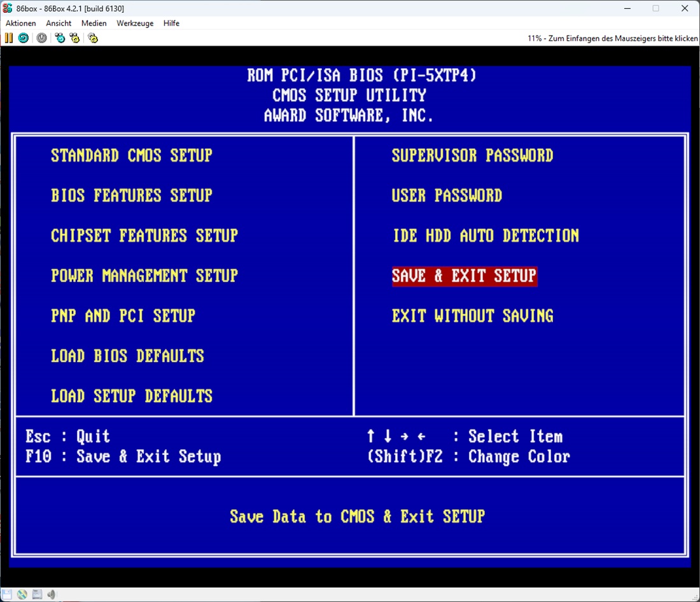The height and width of the screenshot is (602, 700).
Task: Click the speaker sound status bar icon
Action: tap(50, 594)
